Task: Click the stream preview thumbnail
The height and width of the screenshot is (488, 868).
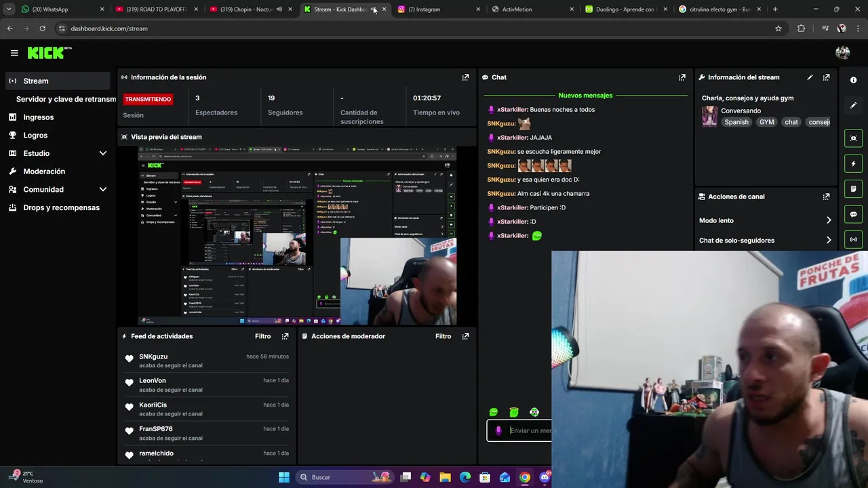Action: coord(297,236)
